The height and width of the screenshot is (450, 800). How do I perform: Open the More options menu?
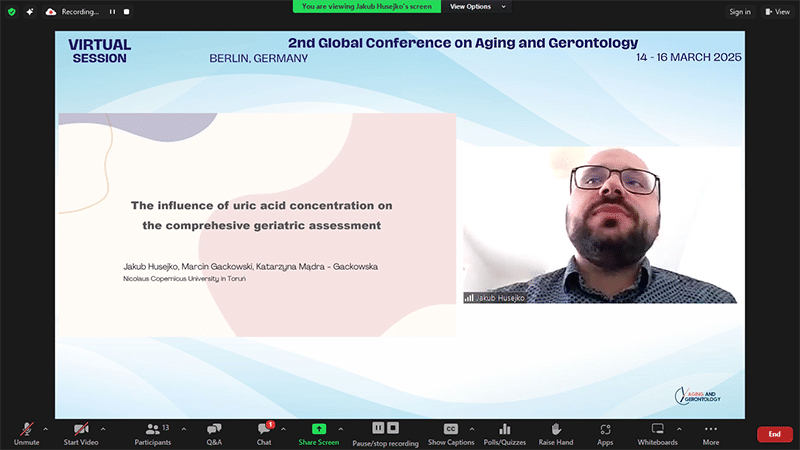click(x=710, y=430)
